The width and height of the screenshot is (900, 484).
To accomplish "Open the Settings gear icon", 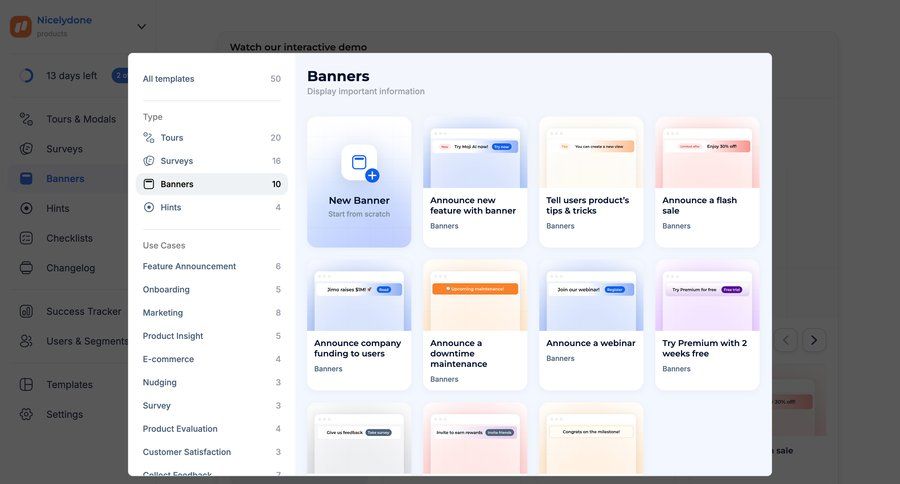I will coord(26,414).
